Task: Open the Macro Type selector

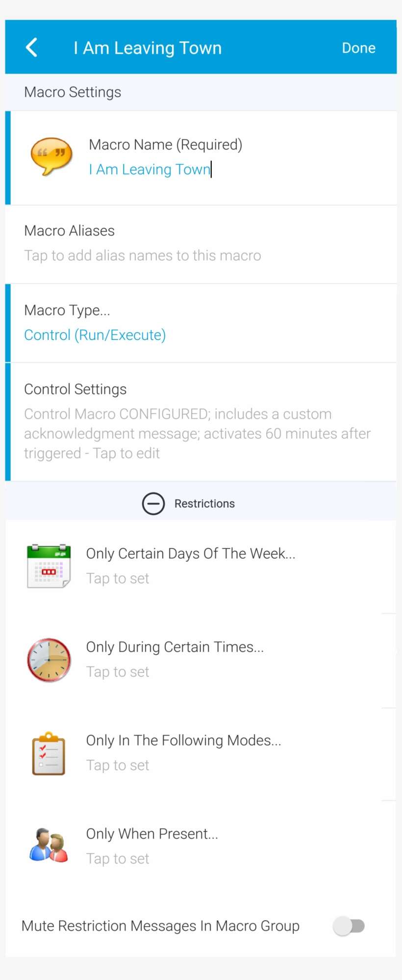Action: click(x=67, y=310)
